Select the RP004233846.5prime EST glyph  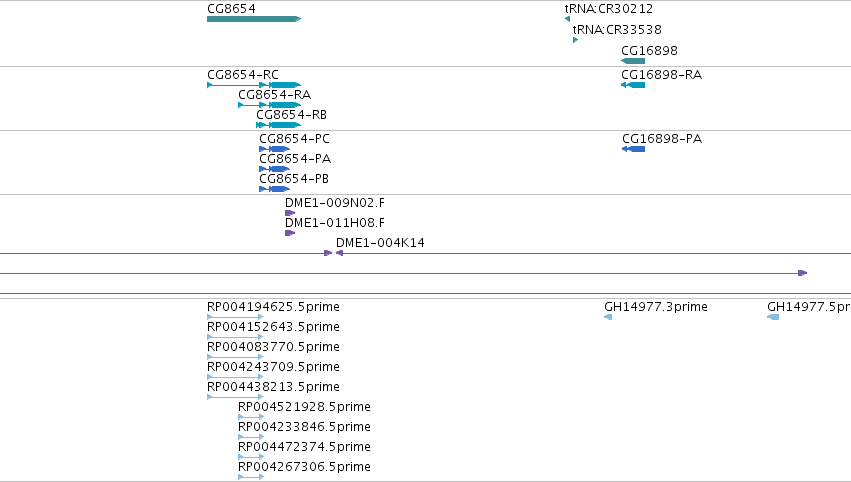pos(251,437)
